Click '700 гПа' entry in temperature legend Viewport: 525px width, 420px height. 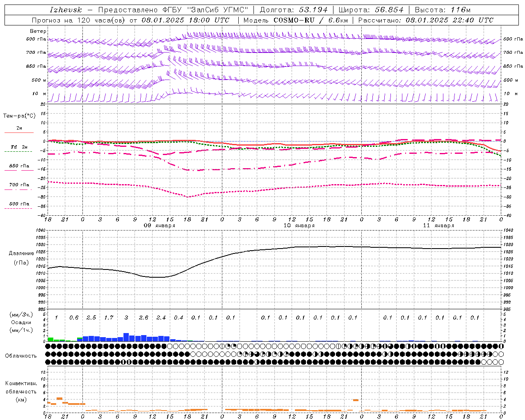19,185
